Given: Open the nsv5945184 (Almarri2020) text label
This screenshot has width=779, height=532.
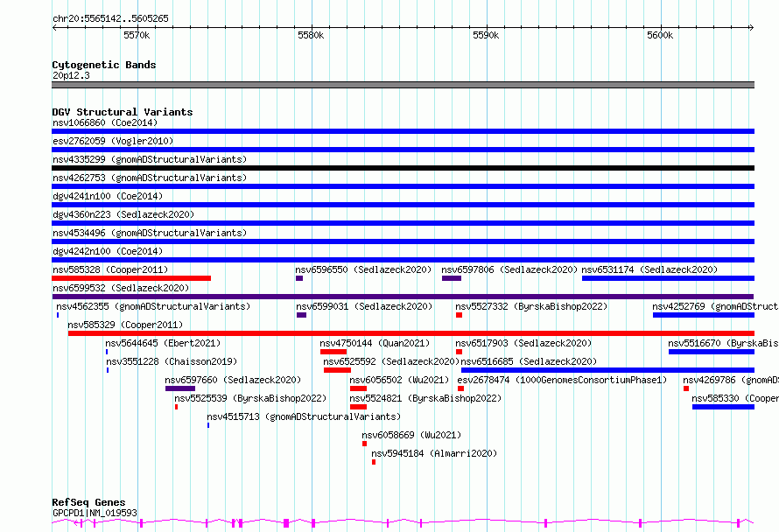Looking at the screenshot, I should (x=434, y=453).
